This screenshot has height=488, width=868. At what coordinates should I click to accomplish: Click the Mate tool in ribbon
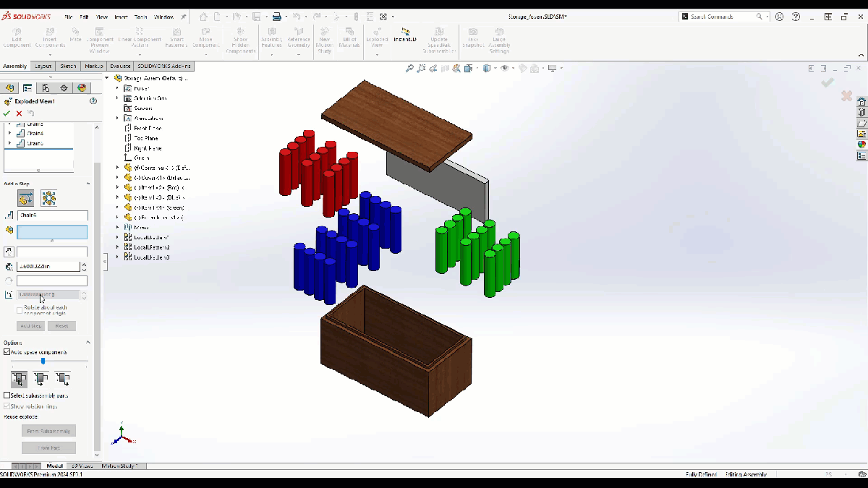pyautogui.click(x=75, y=36)
